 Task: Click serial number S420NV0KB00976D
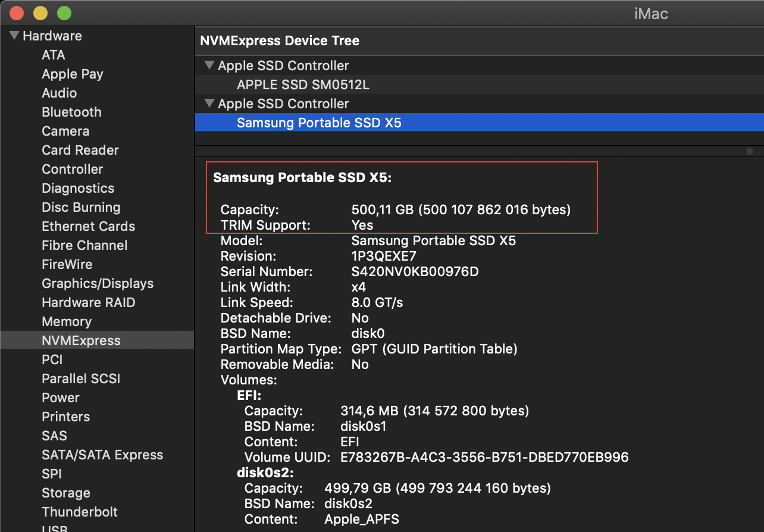(415, 271)
